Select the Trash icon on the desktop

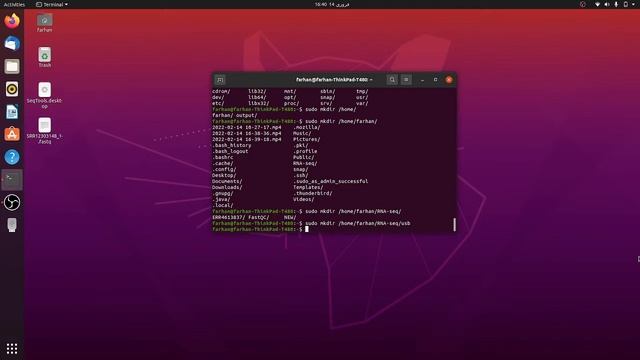[44, 58]
